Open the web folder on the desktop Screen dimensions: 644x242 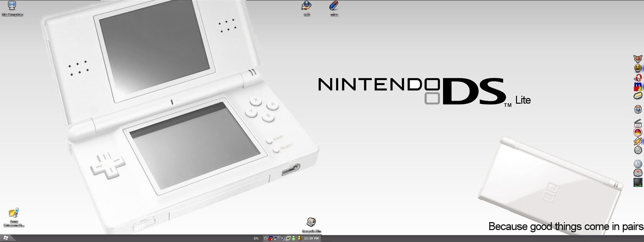click(307, 8)
